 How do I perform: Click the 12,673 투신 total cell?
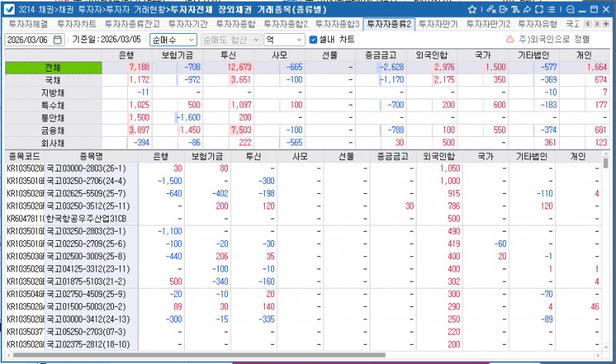click(229, 68)
